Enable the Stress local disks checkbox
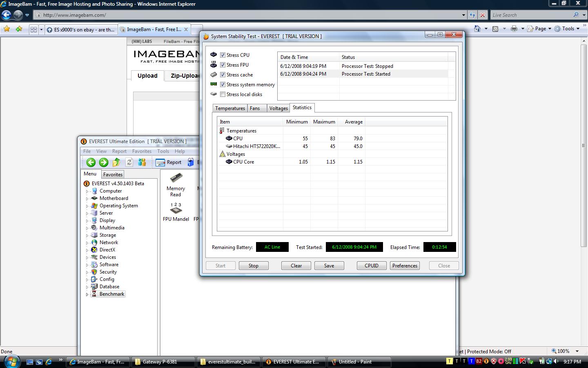Viewport: 588px width, 368px height. [223, 94]
